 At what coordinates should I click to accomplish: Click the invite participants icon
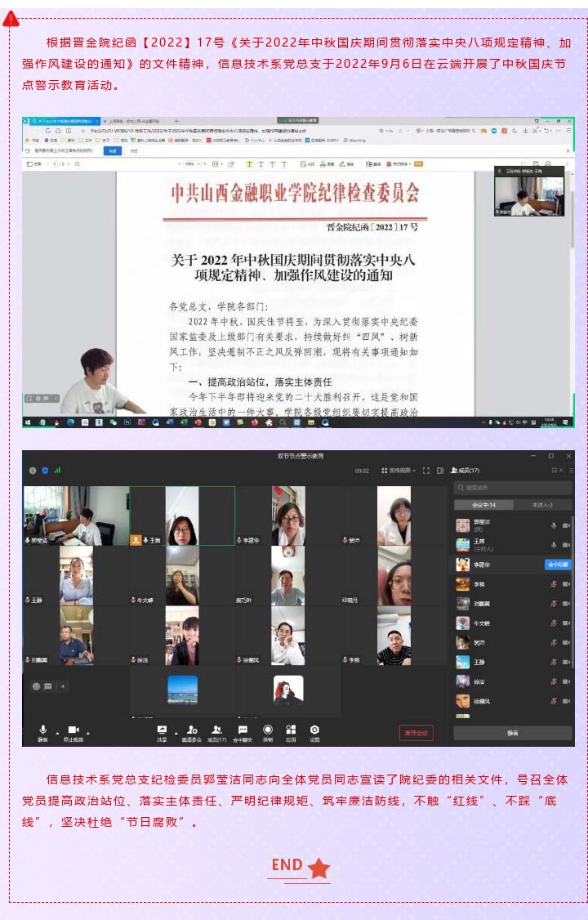(x=191, y=730)
